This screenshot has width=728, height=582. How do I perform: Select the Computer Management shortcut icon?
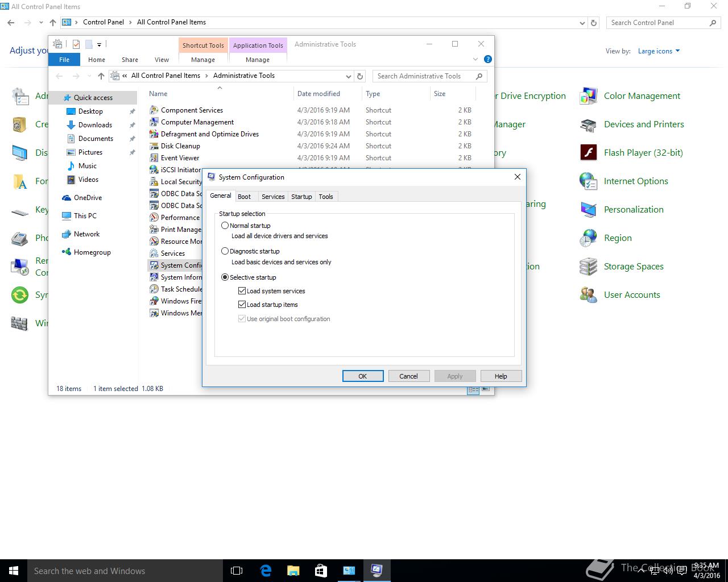[x=154, y=122]
